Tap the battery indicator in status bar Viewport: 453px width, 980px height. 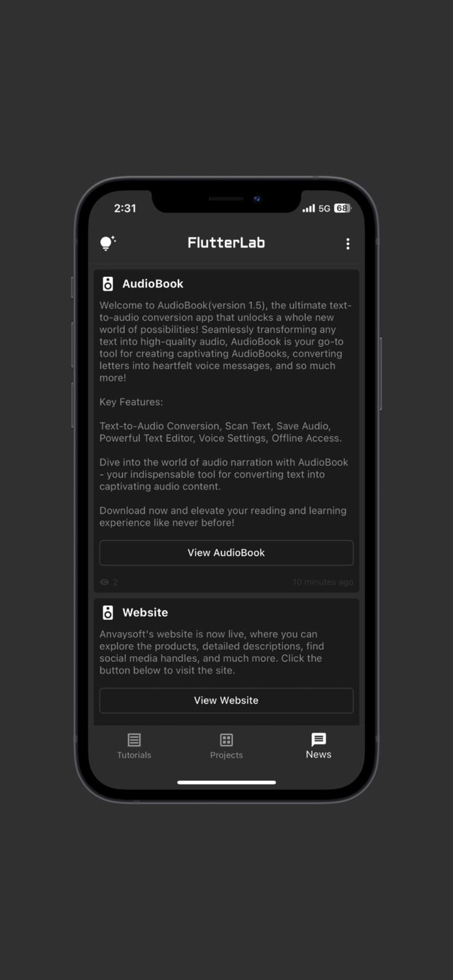click(x=343, y=208)
